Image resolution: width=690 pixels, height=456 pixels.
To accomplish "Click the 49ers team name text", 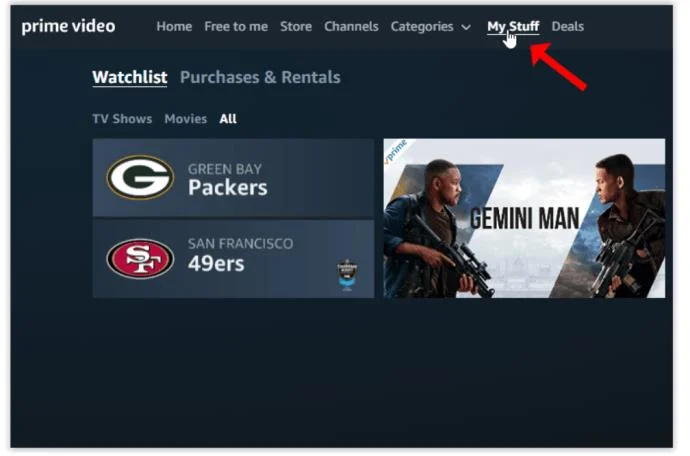I will point(216,264).
